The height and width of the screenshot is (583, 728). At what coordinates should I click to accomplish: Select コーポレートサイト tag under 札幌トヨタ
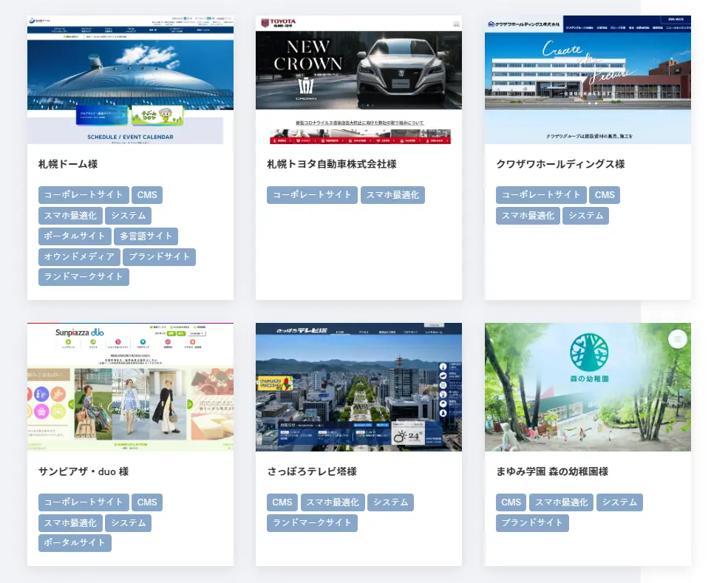point(312,195)
